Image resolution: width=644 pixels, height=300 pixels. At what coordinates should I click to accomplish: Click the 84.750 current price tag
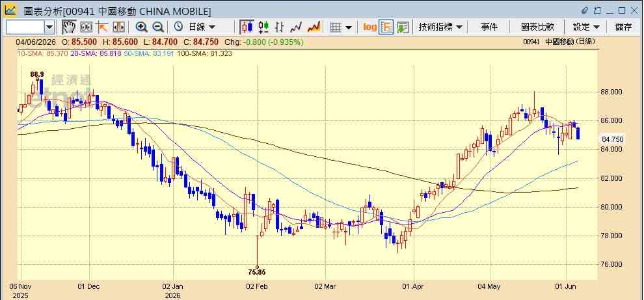tap(613, 139)
